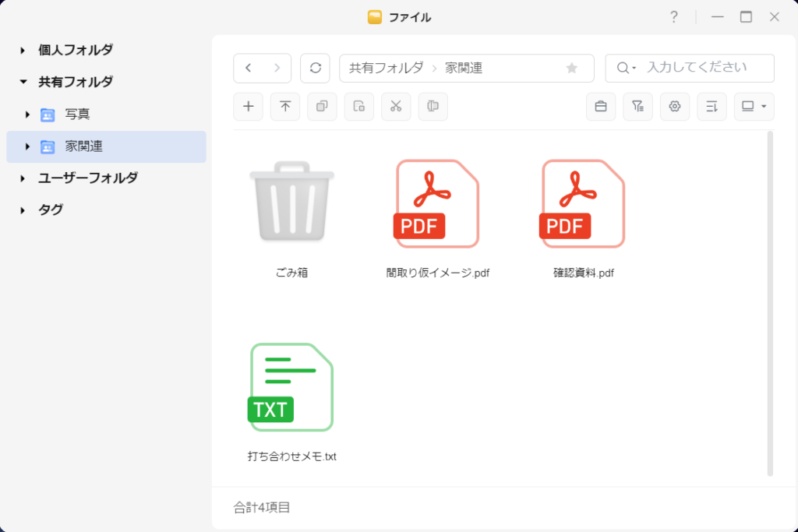The width and height of the screenshot is (798, 532).
Task: Open the view mode dropdown
Action: [x=754, y=107]
